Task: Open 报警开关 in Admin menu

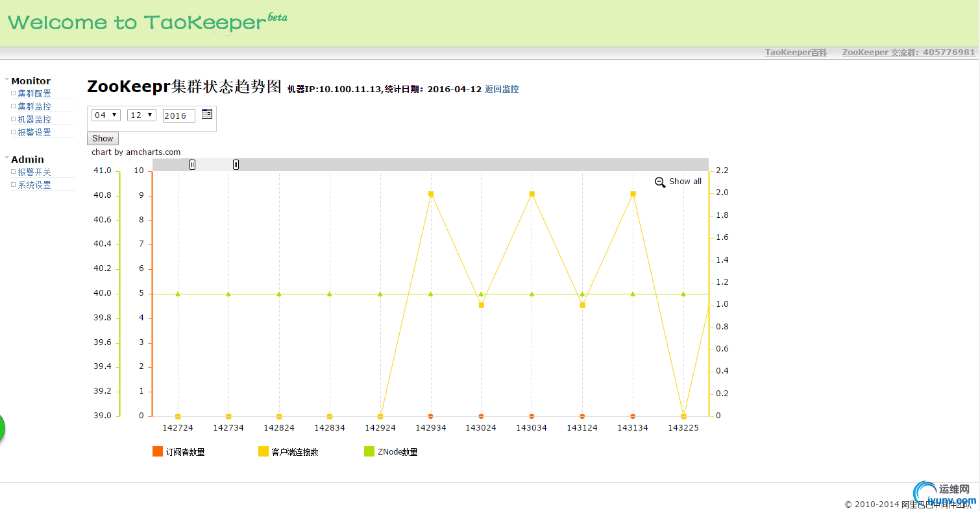Action: pyautogui.click(x=34, y=172)
